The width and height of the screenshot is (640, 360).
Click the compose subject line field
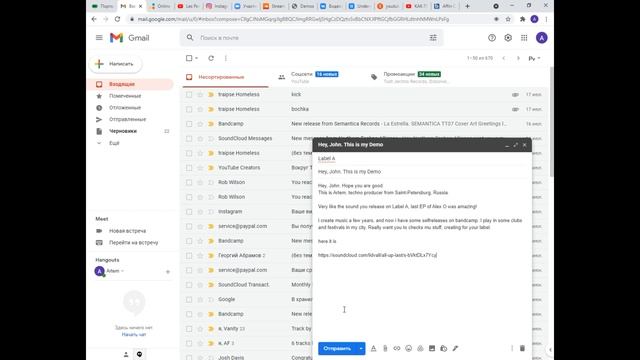(x=422, y=171)
